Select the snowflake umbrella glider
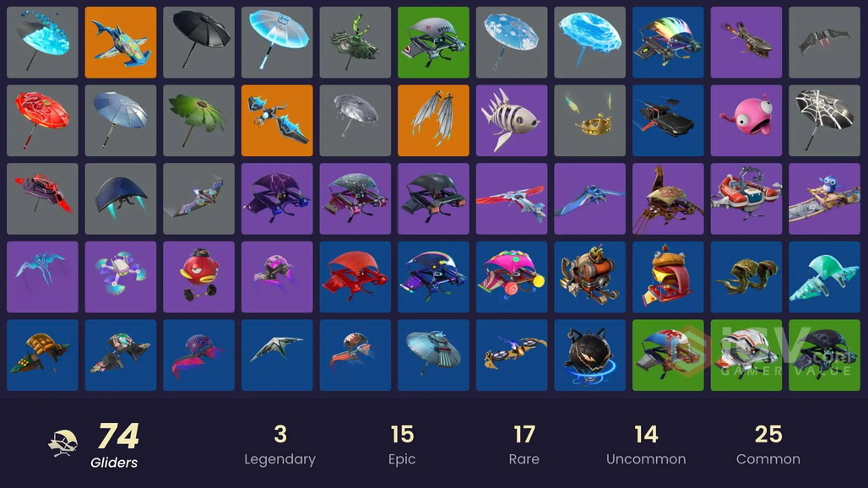 (512, 42)
